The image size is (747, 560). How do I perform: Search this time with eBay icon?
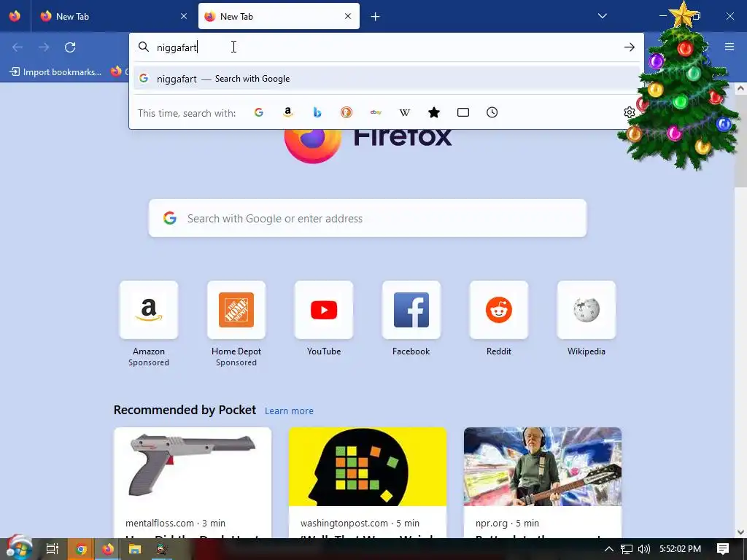pos(376,112)
